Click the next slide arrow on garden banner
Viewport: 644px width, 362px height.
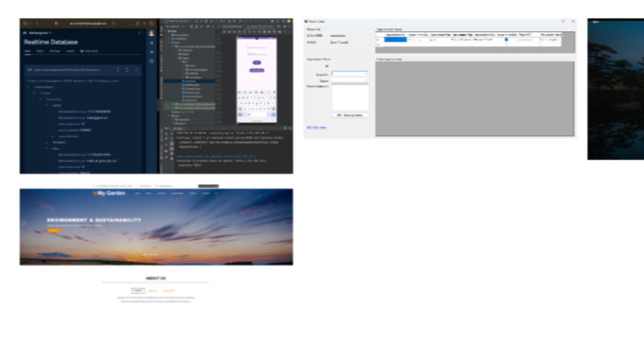tap(283, 223)
